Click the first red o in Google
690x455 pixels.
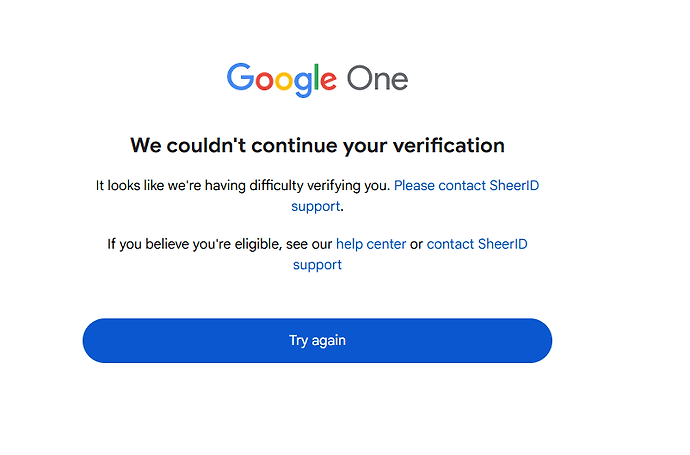click(x=264, y=81)
